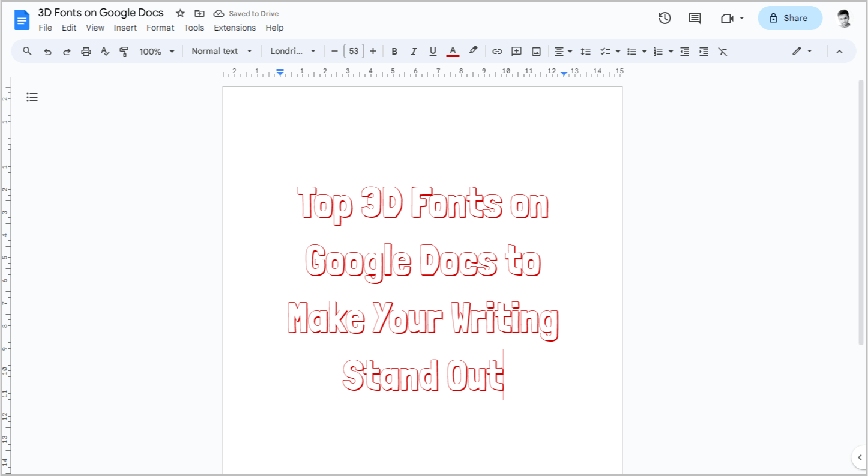Screen dimensions: 868x476
Task: Clear formatting from selected text
Action: [x=723, y=52]
